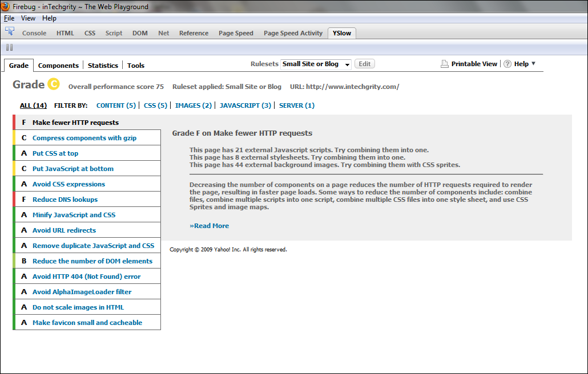
Task: Click the 8 external stylesheets line
Action: (x=297, y=157)
